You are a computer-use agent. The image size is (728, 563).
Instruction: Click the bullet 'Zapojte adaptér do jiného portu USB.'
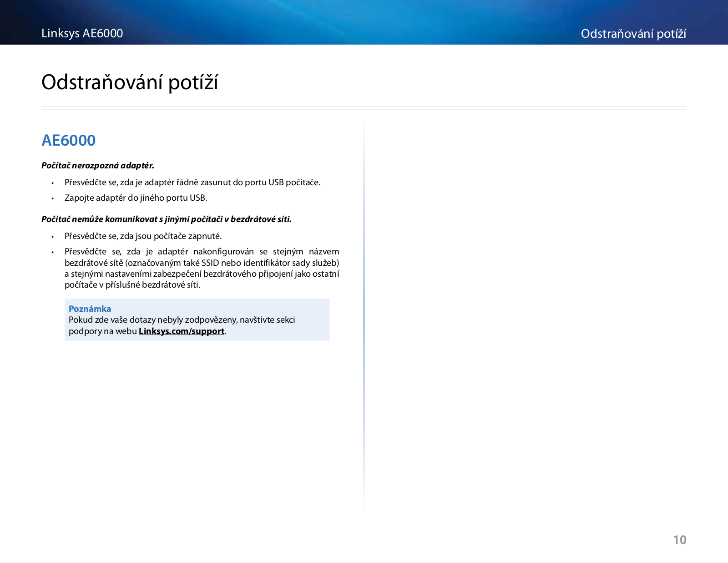pos(136,198)
